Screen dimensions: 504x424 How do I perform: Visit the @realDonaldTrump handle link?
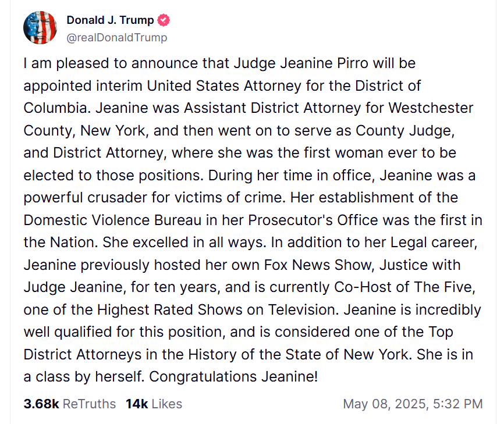click(x=116, y=38)
